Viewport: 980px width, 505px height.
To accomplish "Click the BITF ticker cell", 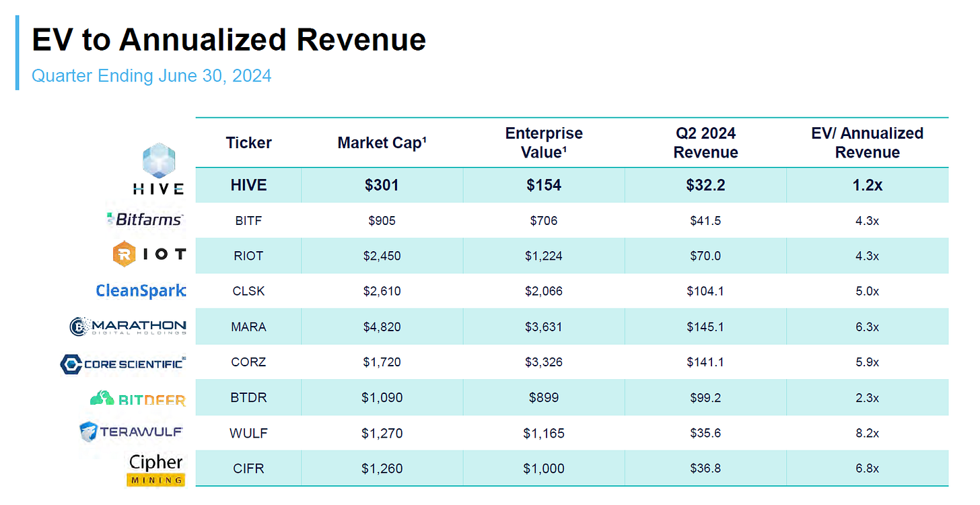I will pos(248,220).
